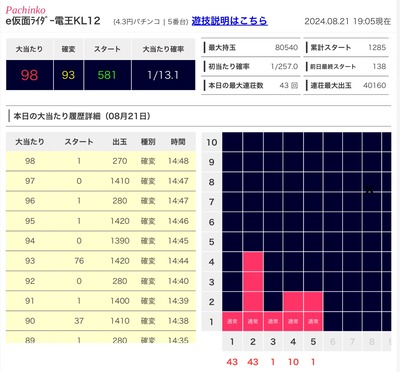The width and height of the screenshot is (400, 372).
Task: Click the greyed-out chart column number 7
Action: pyautogui.click(x=352, y=341)
